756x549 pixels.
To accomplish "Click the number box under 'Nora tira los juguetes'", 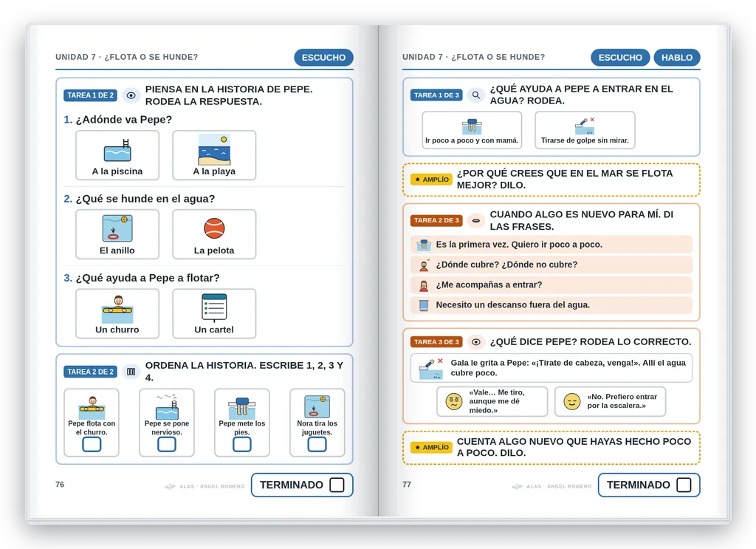I will pos(317,444).
